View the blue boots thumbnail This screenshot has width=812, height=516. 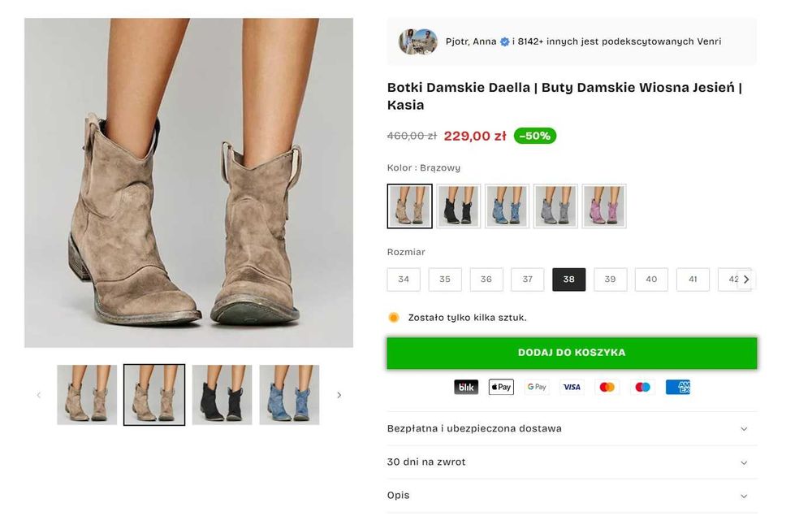[x=289, y=395]
